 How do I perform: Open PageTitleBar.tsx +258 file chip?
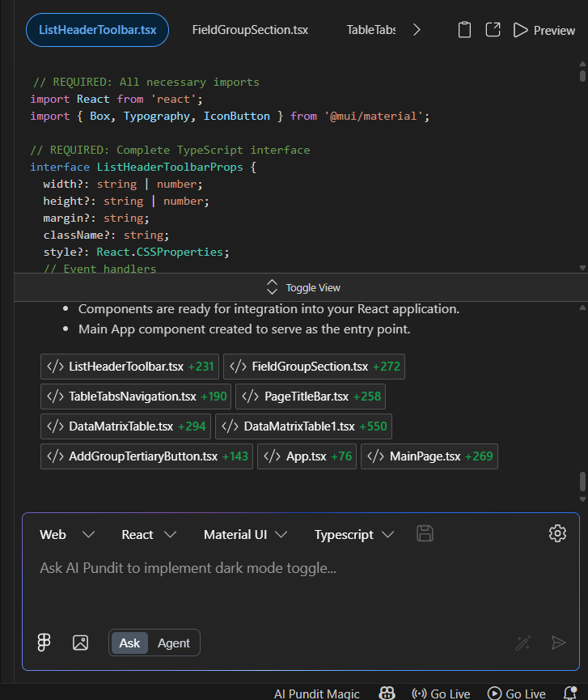coord(311,397)
